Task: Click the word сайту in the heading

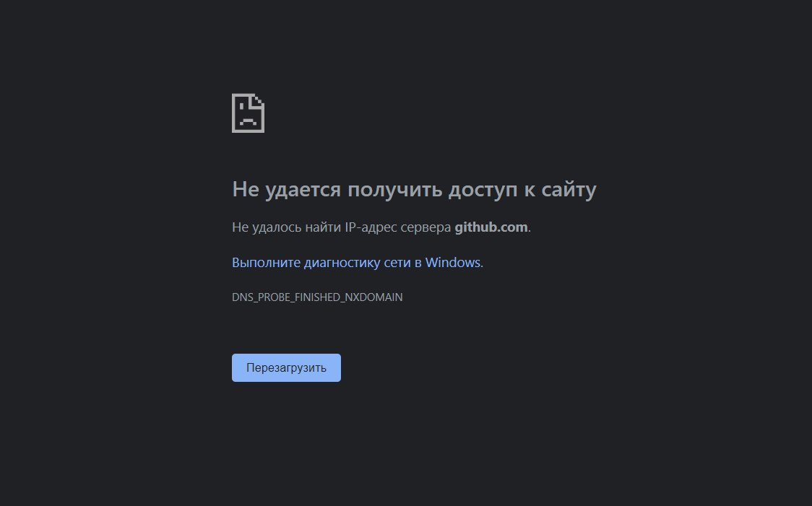Action: pyautogui.click(x=569, y=190)
